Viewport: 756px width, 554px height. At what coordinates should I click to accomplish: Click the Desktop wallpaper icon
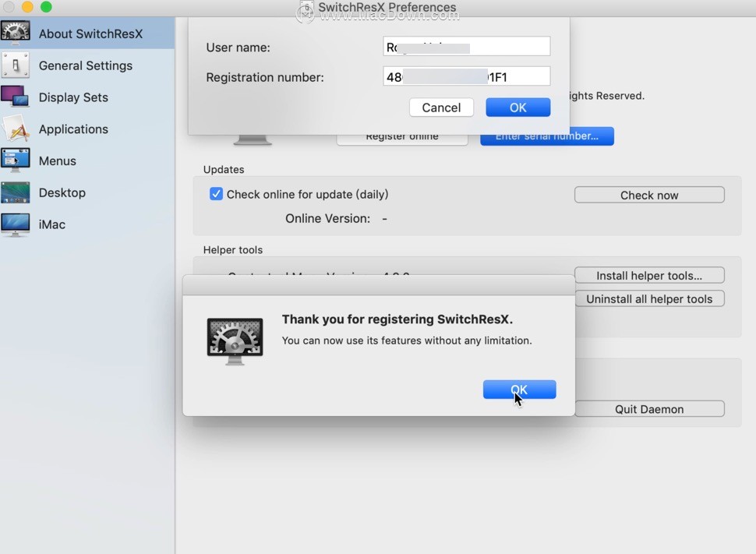16,192
